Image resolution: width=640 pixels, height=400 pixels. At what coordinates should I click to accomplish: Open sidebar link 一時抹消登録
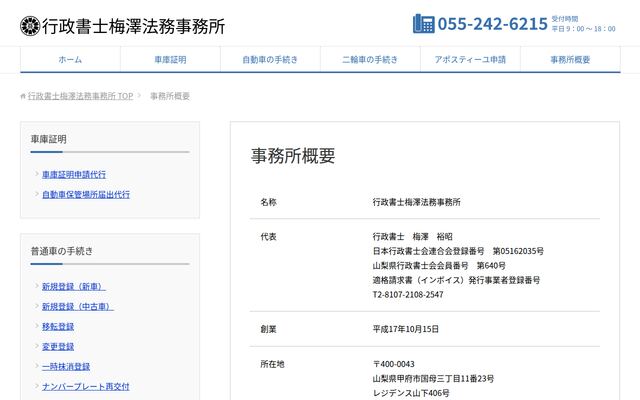tap(66, 367)
